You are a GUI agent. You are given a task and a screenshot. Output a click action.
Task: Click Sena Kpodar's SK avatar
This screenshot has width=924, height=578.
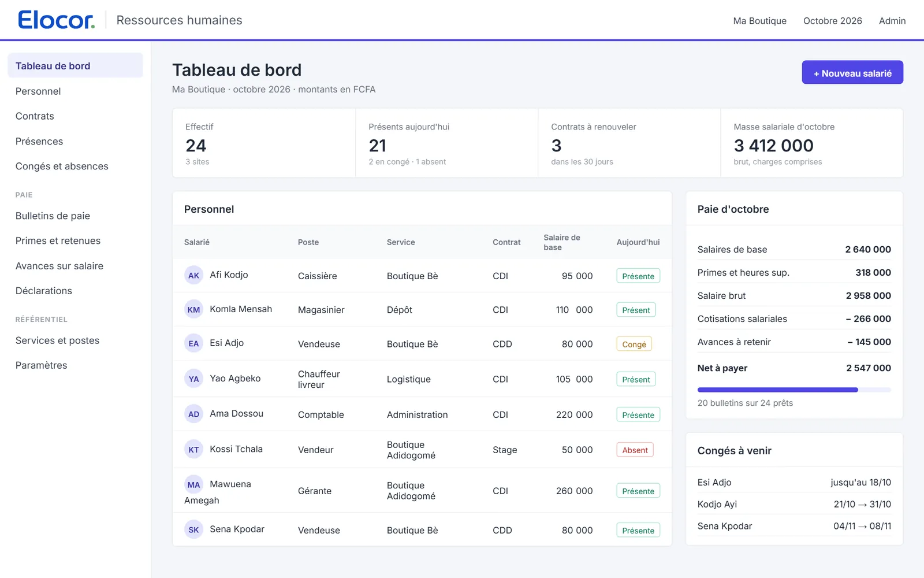tap(193, 529)
